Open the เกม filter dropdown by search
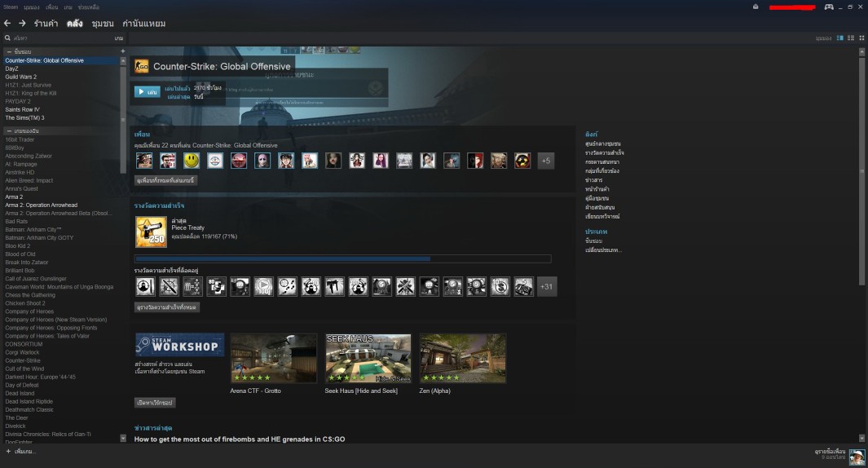Image resolution: width=868 pixels, height=468 pixels. coord(118,38)
